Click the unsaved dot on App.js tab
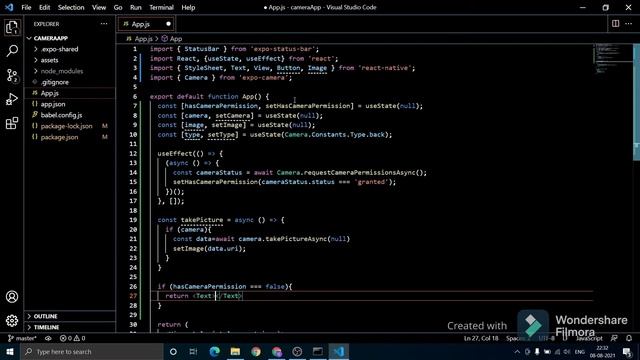 click(168, 24)
